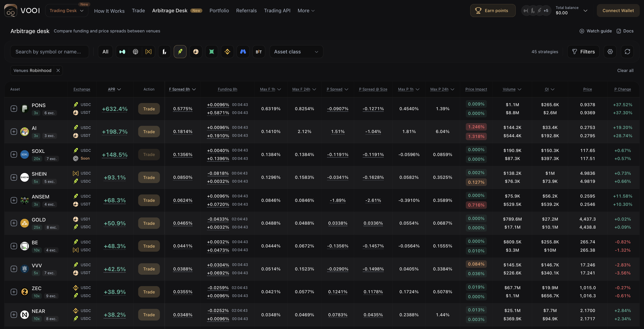Click the PONS asset logo
Viewport: 644px width, 329px height.
coord(25,109)
